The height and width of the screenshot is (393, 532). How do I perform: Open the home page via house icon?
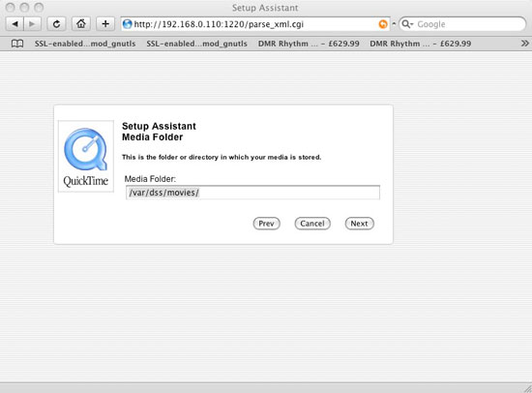pos(80,24)
